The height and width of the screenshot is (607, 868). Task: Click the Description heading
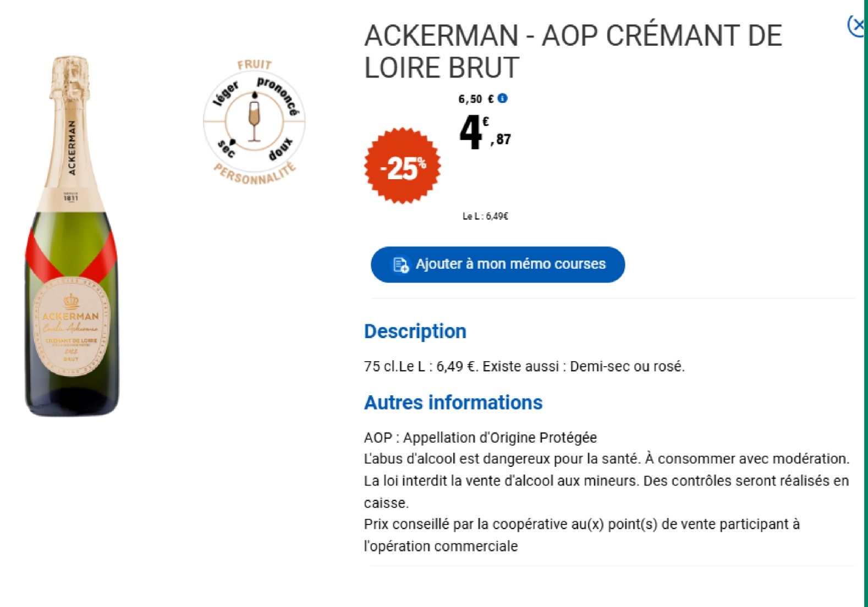[415, 332]
